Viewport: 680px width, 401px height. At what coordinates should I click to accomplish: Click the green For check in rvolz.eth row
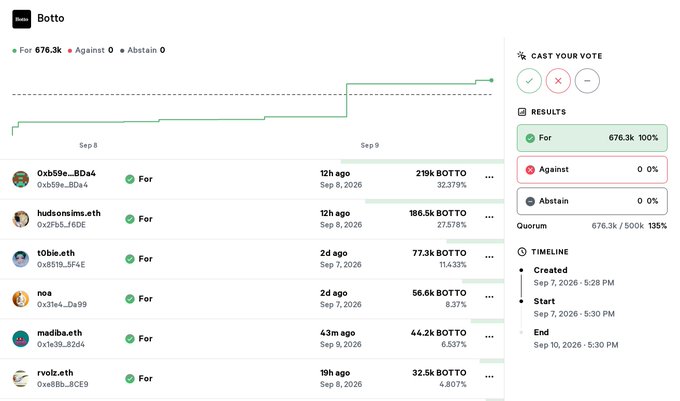[130, 378]
